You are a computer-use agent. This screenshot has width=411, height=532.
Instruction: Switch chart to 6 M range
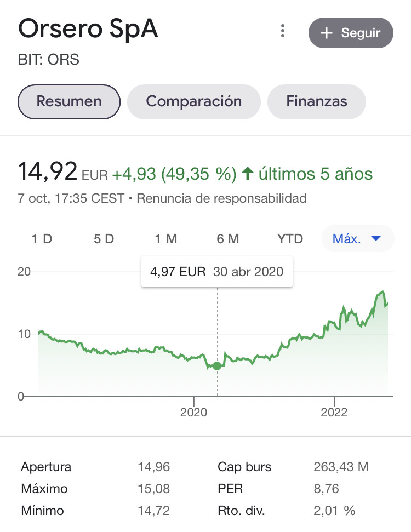point(228,239)
